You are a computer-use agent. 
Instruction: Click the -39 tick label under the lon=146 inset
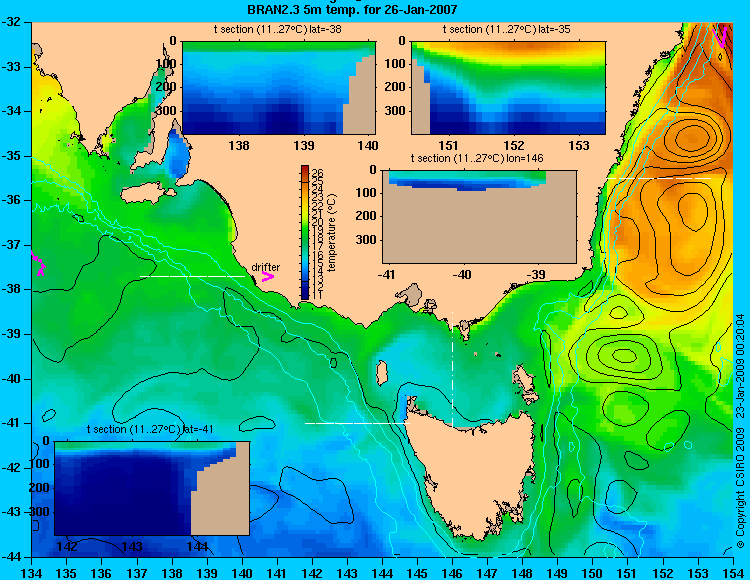(535, 275)
